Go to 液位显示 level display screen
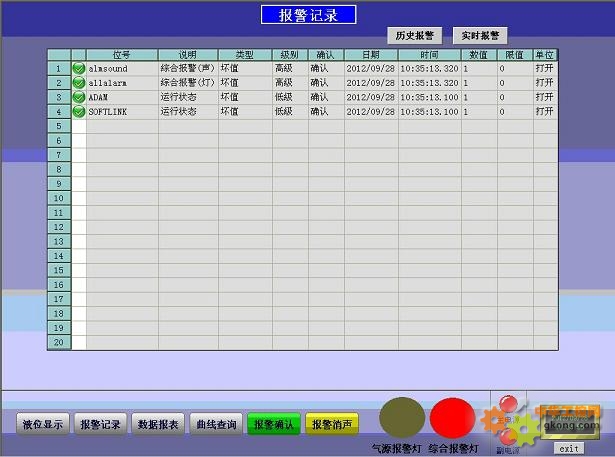Image resolution: width=615 pixels, height=457 pixels. pyautogui.click(x=43, y=425)
